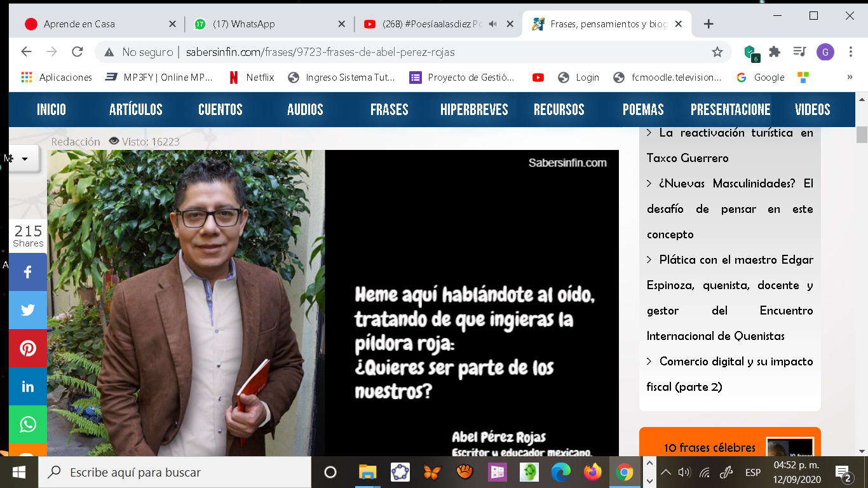Show more bookmarks with chevron
Image resolution: width=868 pixels, height=488 pixels.
(850, 78)
